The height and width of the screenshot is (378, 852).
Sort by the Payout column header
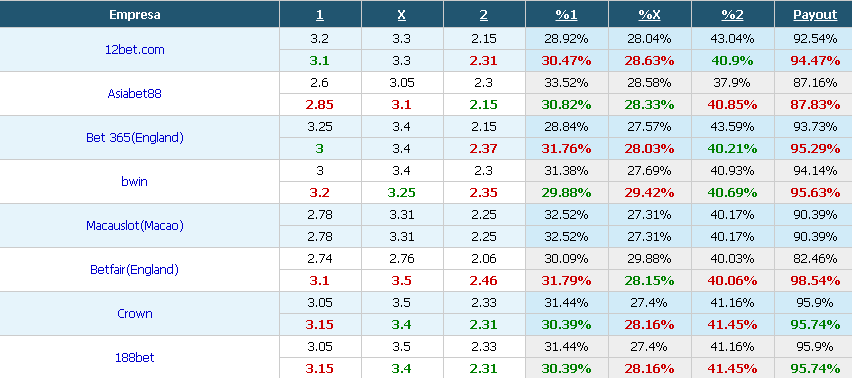point(815,15)
